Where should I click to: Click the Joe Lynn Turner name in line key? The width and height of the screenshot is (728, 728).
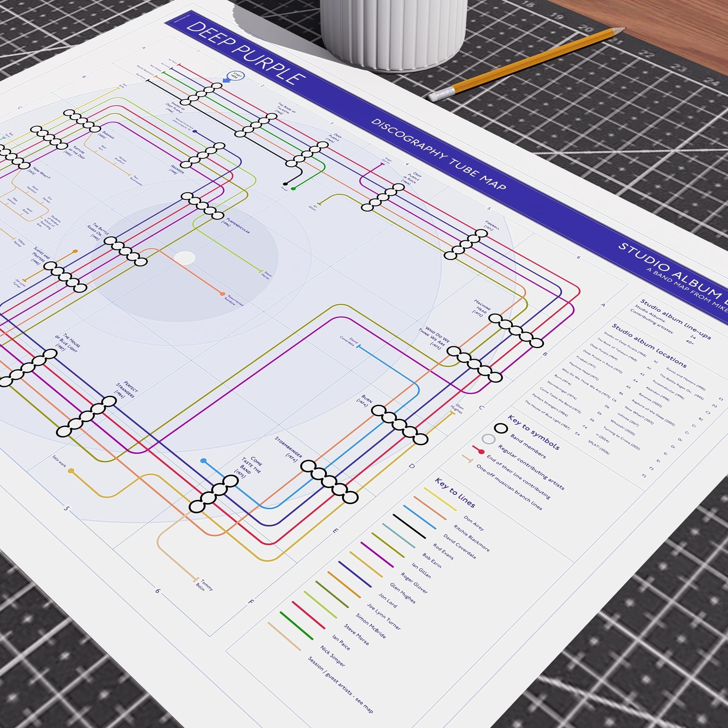point(384,617)
